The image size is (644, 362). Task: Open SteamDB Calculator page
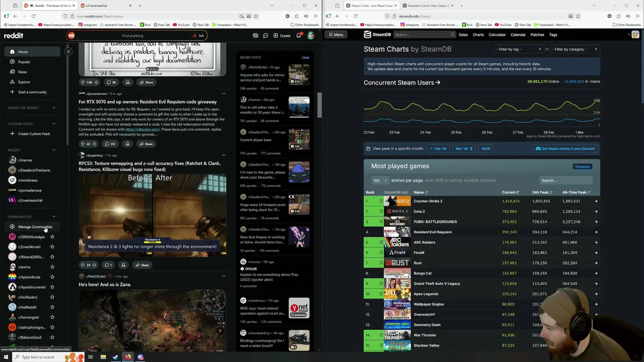497,35
